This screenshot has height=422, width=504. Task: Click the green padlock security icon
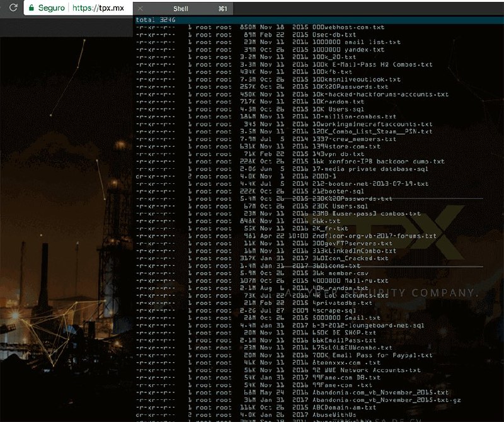click(x=31, y=8)
